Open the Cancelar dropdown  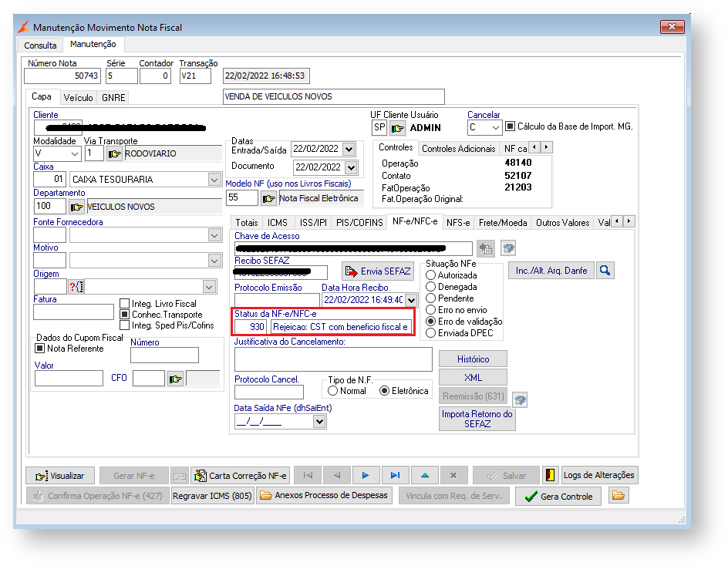pyautogui.click(x=495, y=128)
